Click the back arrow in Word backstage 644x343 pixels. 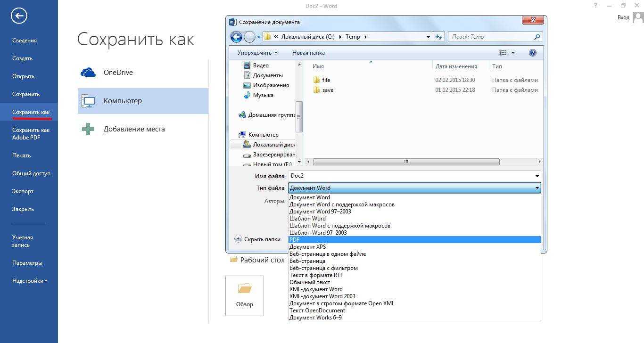pyautogui.click(x=19, y=16)
